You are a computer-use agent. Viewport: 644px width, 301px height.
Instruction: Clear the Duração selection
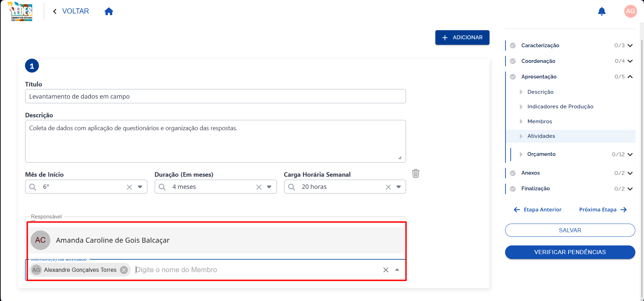click(259, 187)
